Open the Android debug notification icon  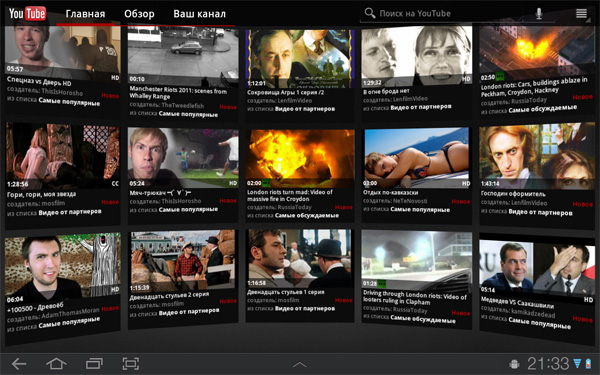[515, 364]
